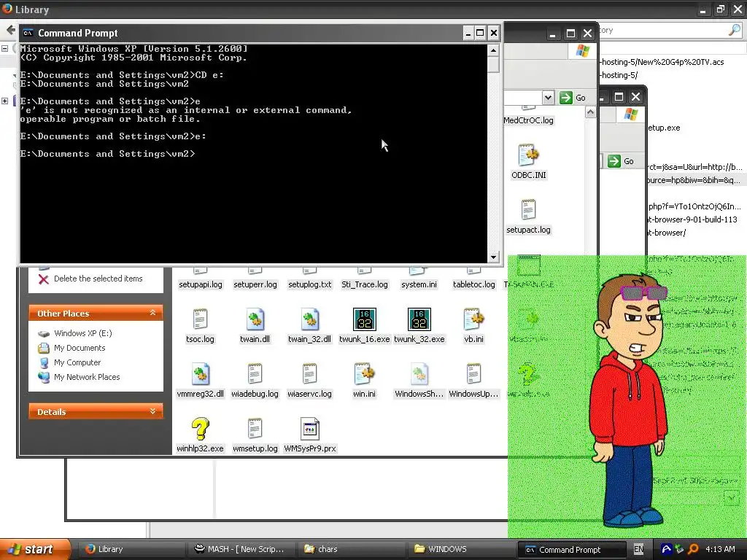Image resolution: width=747 pixels, height=560 pixels.
Task: Switch to Command Prompt taskbar button
Action: (x=570, y=549)
